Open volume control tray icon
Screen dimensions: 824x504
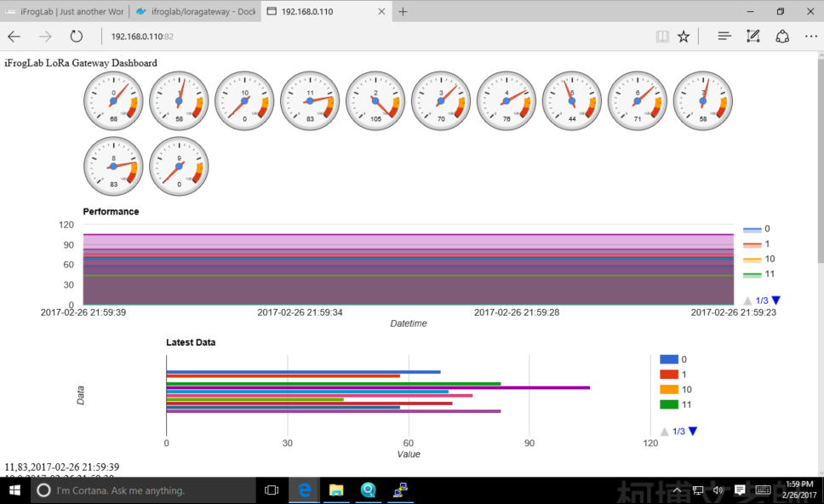pos(718,490)
